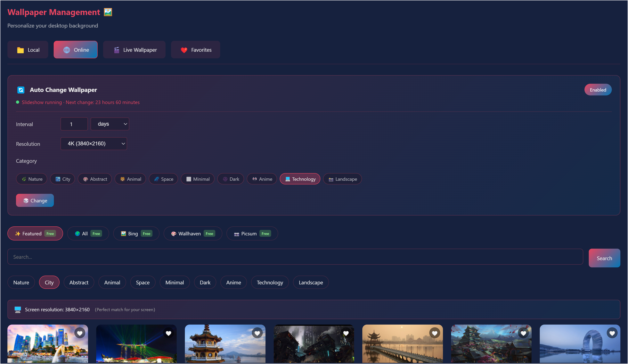Favorite the sunset bridge pavilion wallpaper
The image size is (628, 364).
435,333
